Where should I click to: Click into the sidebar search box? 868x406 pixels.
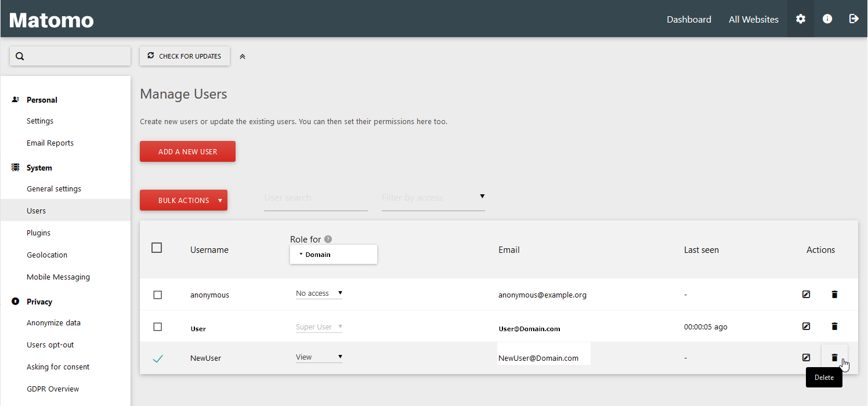[x=70, y=56]
